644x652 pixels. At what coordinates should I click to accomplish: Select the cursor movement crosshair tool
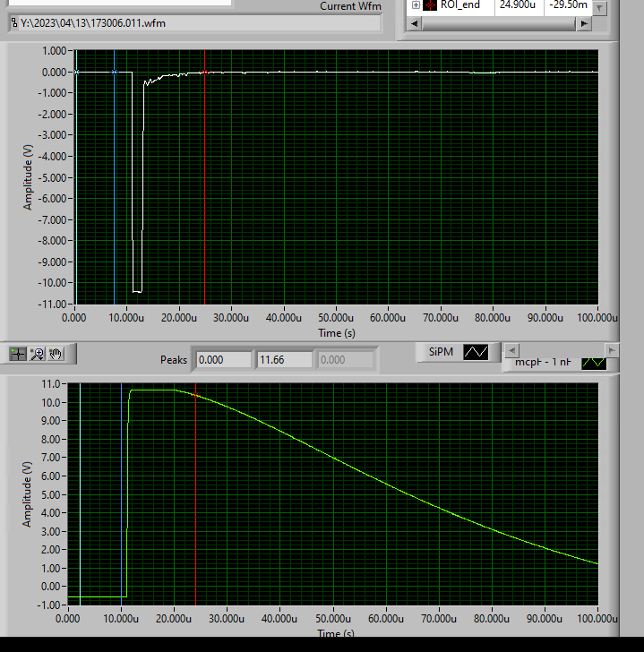click(x=18, y=354)
